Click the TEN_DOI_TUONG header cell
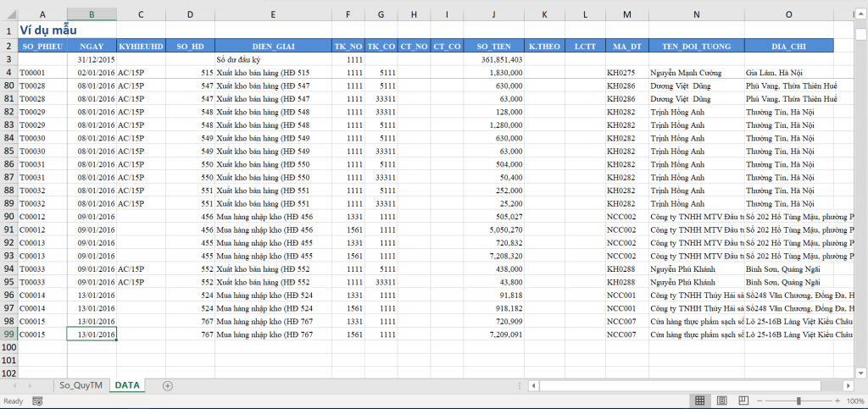Image resolution: width=868 pixels, height=409 pixels. point(697,47)
